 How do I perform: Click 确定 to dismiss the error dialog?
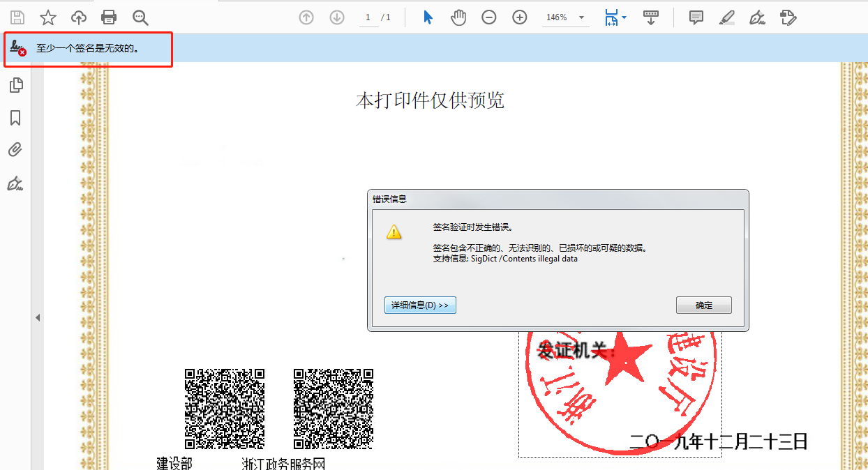(703, 305)
